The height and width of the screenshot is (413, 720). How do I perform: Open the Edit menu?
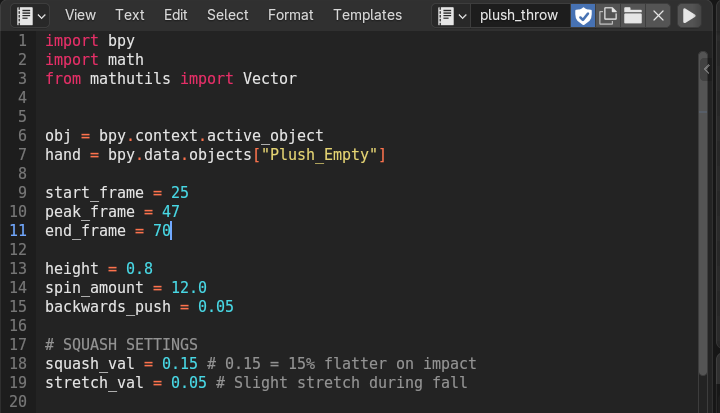pos(176,15)
